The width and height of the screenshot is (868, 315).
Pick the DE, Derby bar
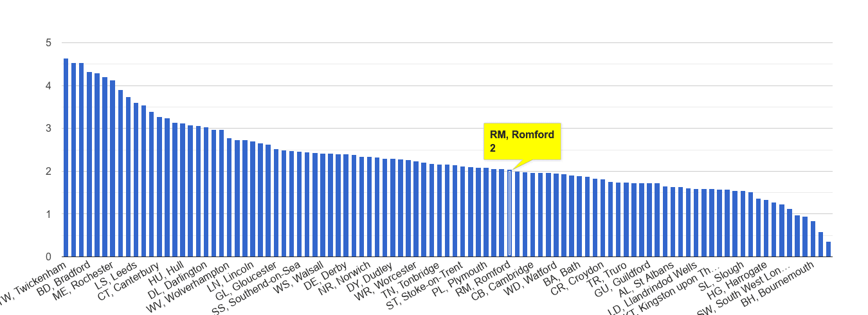tap(346, 206)
